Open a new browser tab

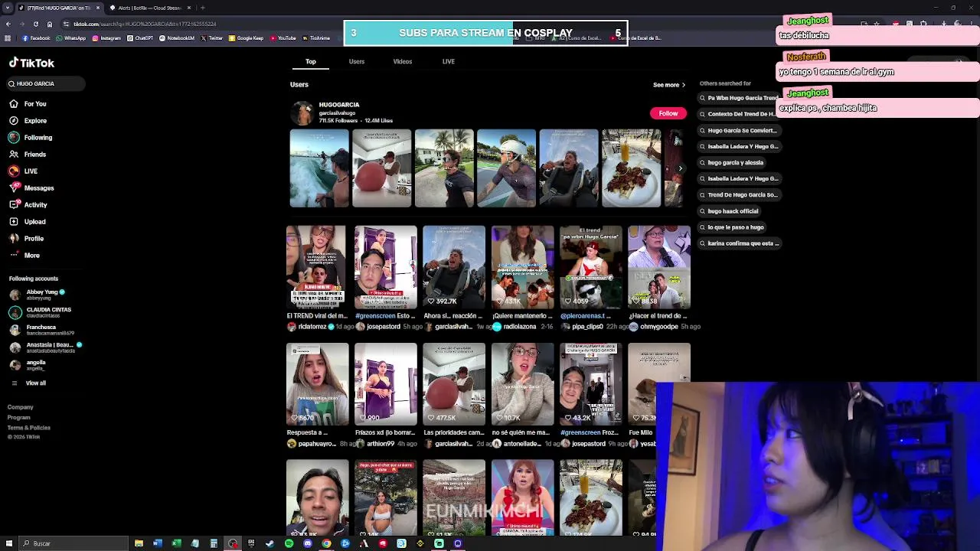(202, 8)
